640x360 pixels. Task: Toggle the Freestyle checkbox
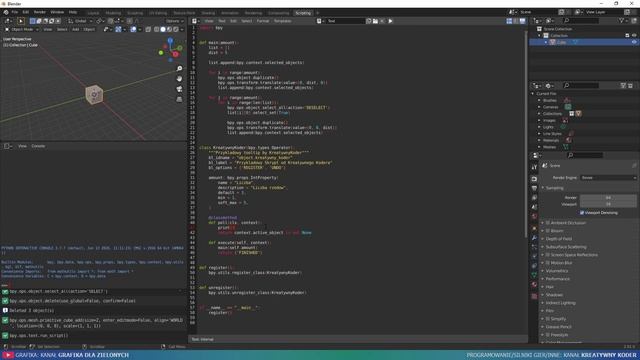(x=548, y=335)
